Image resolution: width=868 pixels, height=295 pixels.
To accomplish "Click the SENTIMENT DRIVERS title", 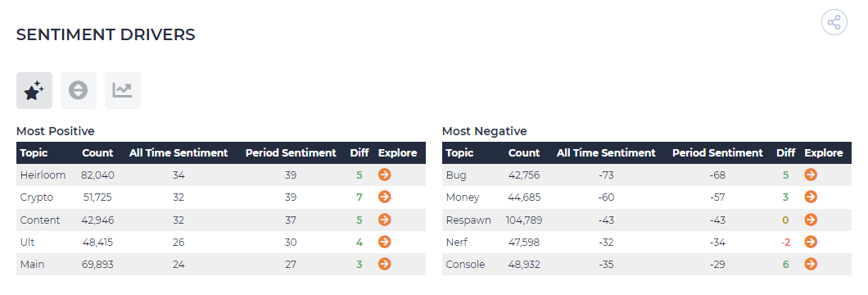I will (106, 34).
